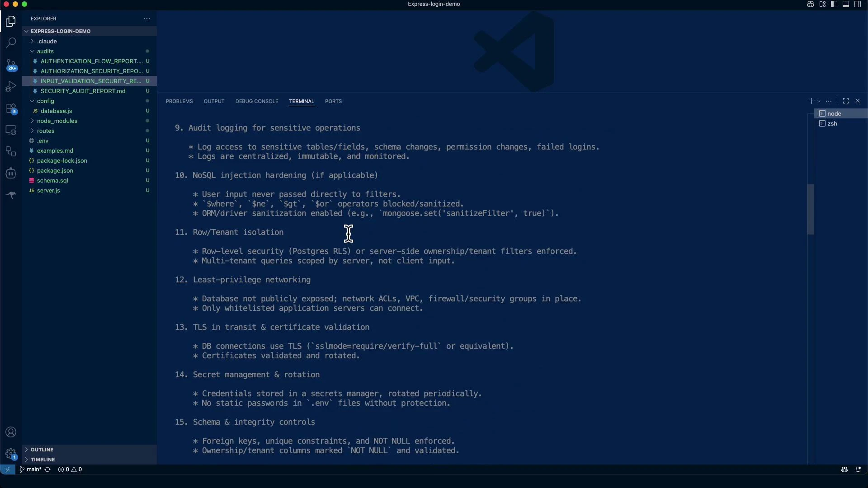
Task: Click the Remote Explorer icon
Action: tap(11, 130)
